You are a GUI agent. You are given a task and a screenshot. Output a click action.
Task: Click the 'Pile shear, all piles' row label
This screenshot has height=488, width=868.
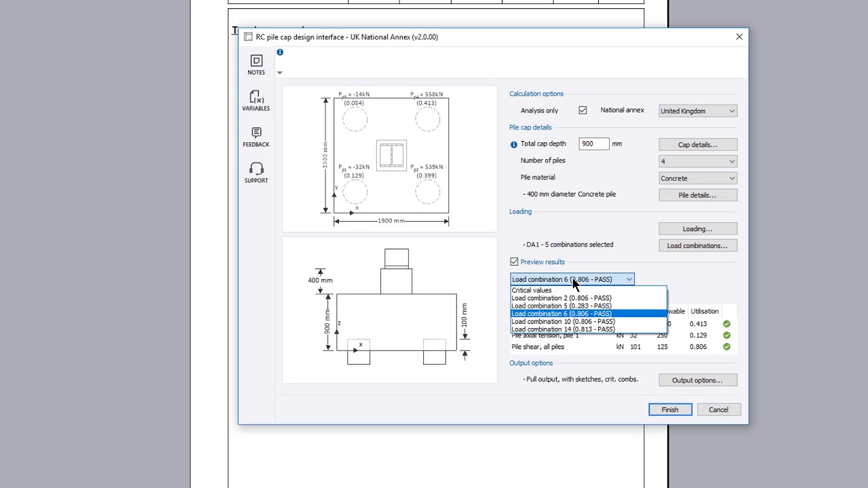click(x=538, y=347)
